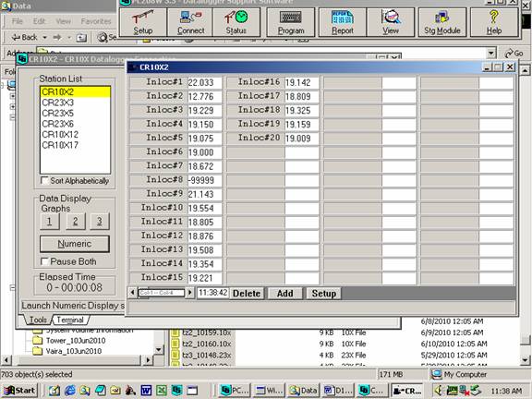
Task: Click Delete button in CR10X2 window
Action: click(x=247, y=294)
